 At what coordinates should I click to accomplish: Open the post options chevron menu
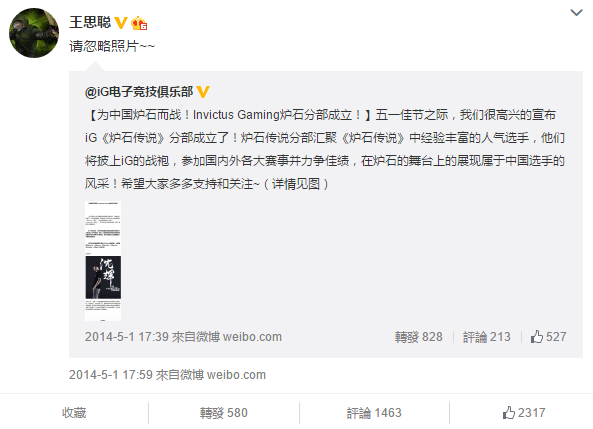pyautogui.click(x=576, y=13)
